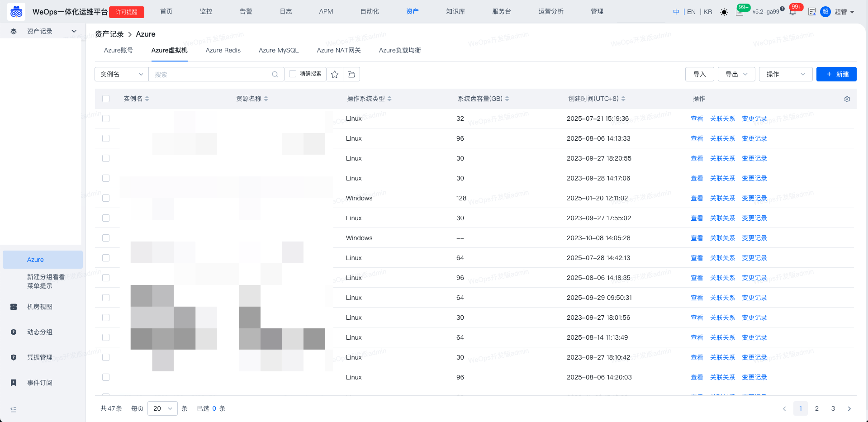Click the 事件订阅 sidebar icon
Image resolution: width=868 pixels, height=422 pixels.
coord(14,383)
